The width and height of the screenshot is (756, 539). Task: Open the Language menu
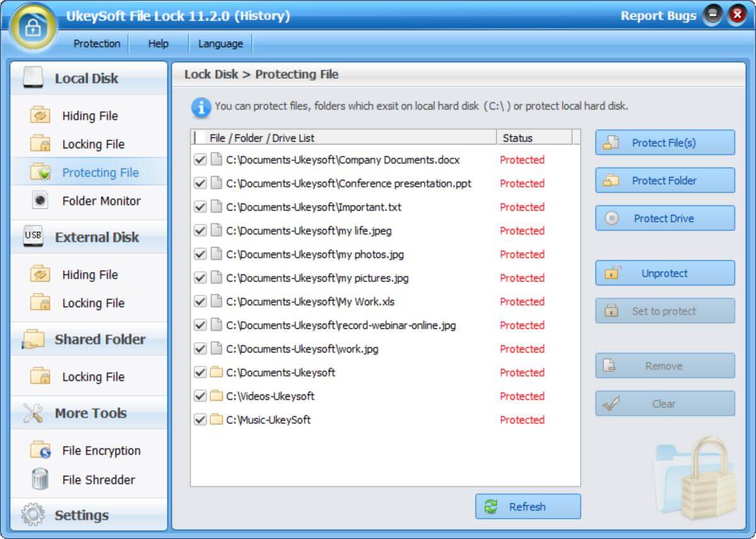coord(220,43)
